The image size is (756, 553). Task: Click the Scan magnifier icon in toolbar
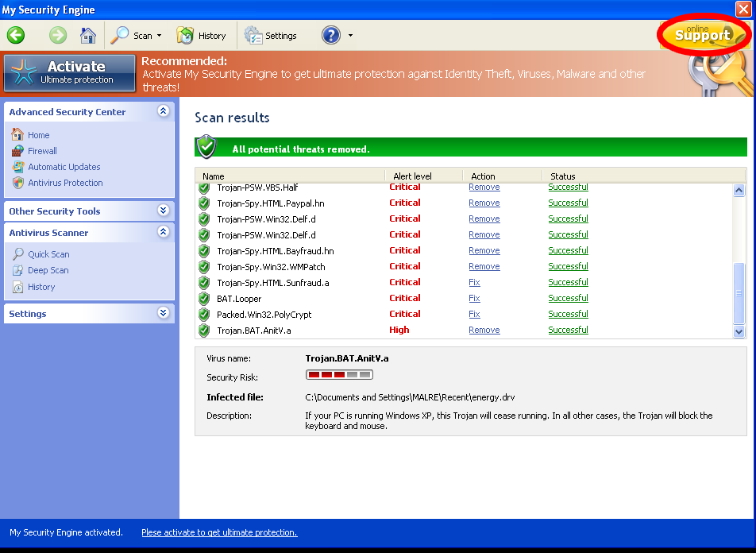119,35
